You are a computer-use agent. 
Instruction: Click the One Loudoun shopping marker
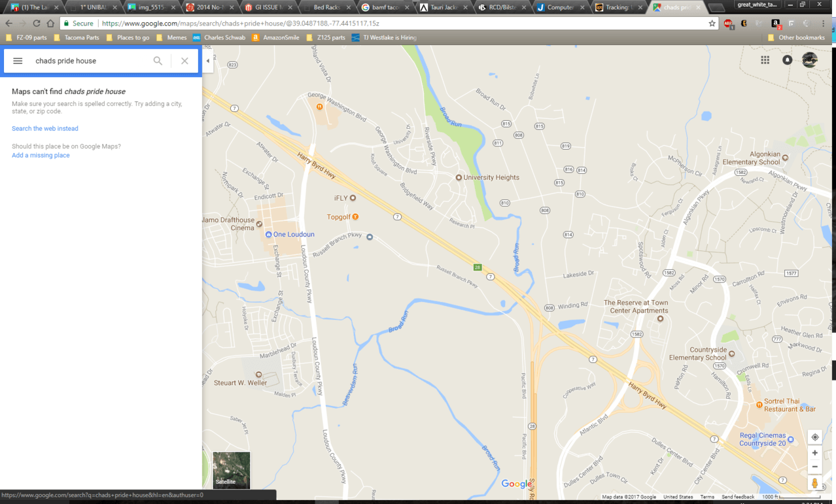pos(268,235)
